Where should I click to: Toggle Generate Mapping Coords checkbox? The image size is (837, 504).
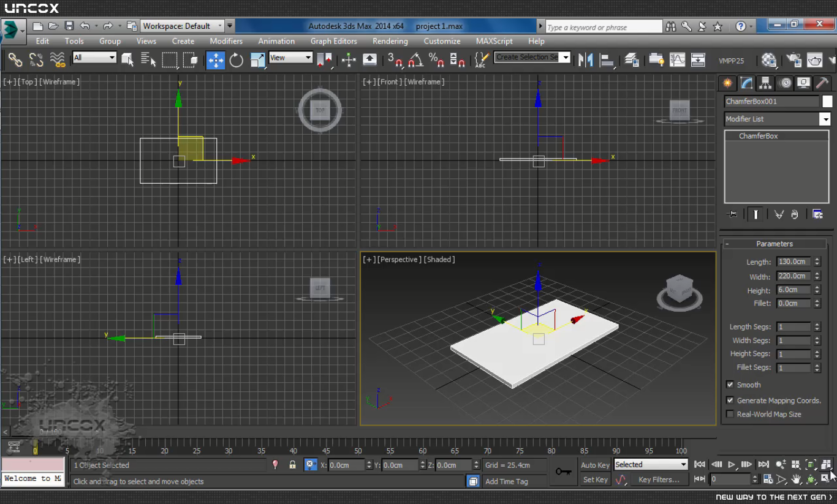[730, 400]
